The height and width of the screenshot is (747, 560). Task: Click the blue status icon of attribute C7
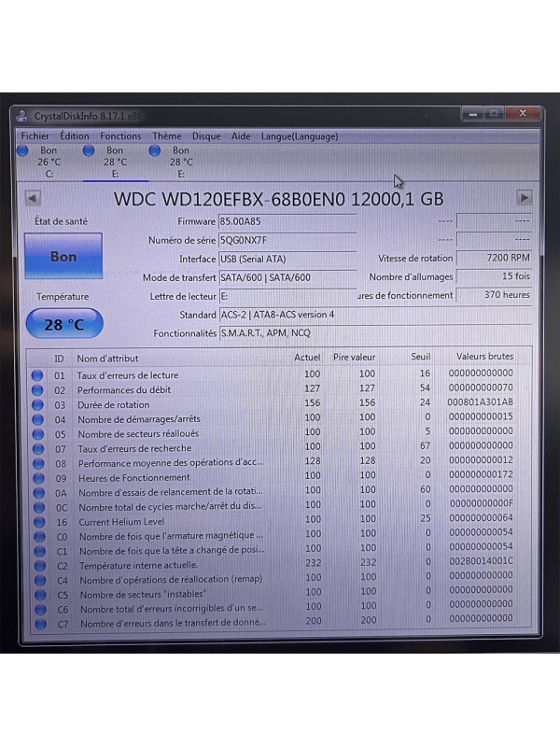tap(41, 624)
